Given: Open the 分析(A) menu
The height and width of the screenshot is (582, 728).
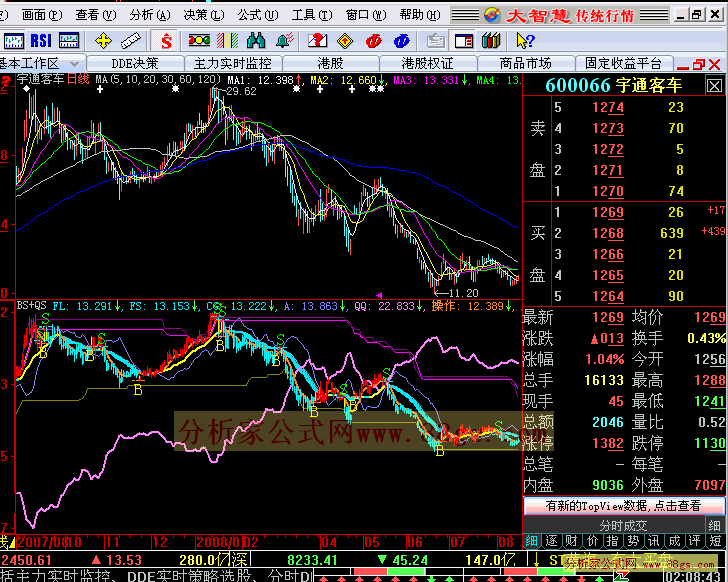Looking at the screenshot, I should pos(150,15).
